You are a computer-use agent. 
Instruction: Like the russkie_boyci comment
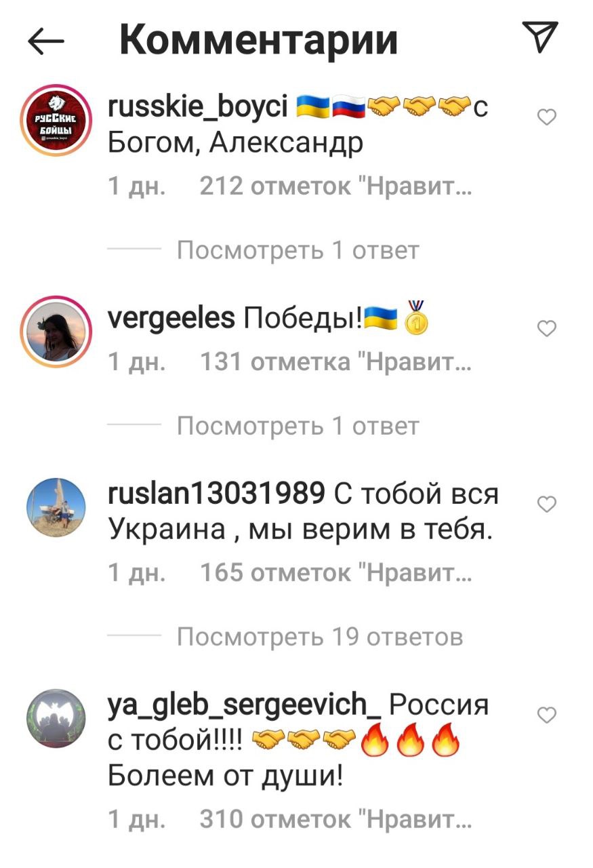coord(546,118)
